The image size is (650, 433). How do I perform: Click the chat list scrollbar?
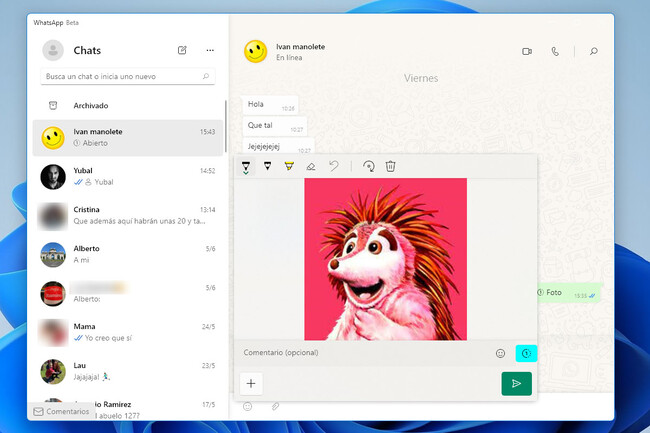(x=226, y=126)
